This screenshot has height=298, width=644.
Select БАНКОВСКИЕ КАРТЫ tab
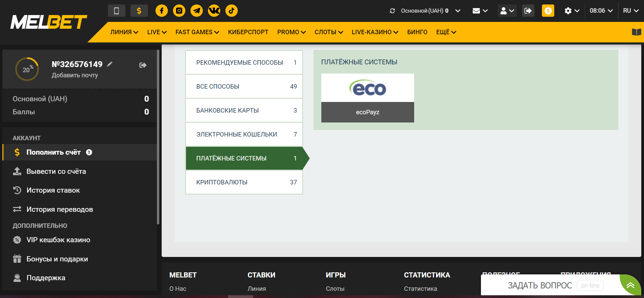244,111
